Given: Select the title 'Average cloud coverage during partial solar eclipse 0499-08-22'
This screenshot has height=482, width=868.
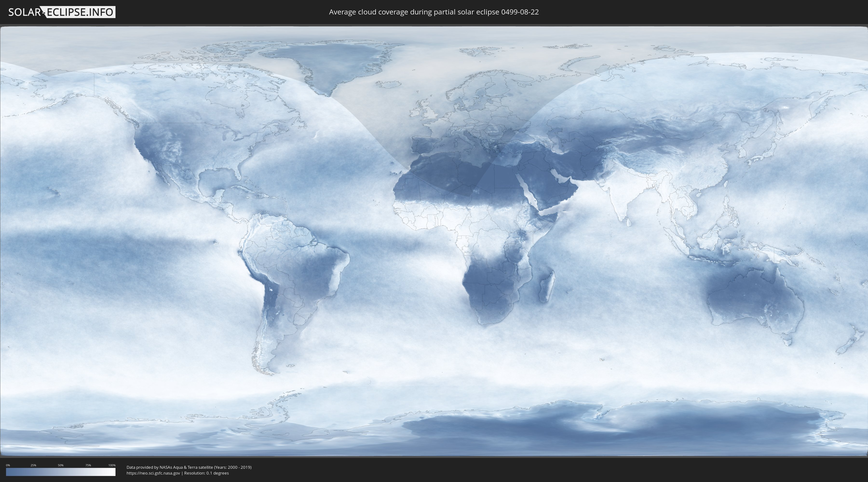Looking at the screenshot, I should (434, 12).
